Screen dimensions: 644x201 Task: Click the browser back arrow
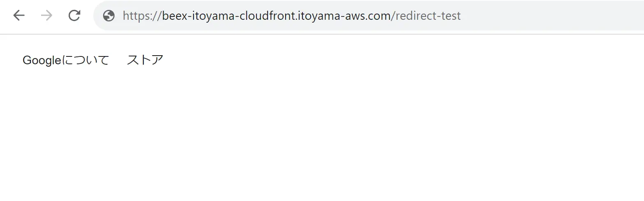(x=19, y=16)
